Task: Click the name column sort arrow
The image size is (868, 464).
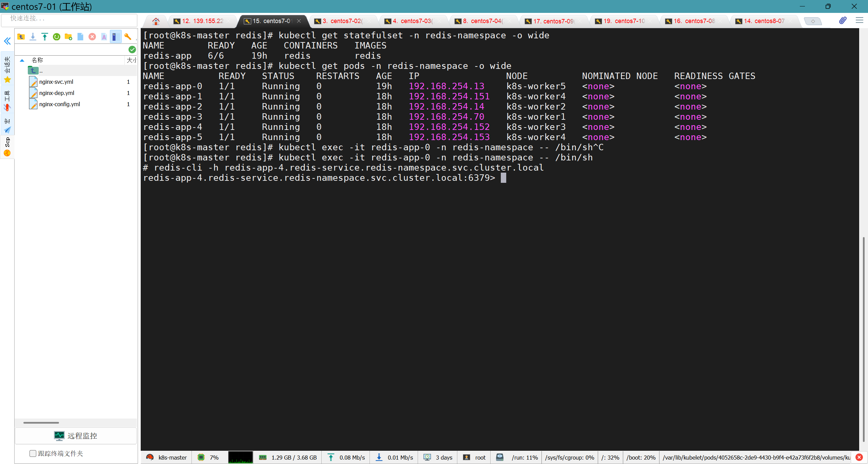Action: [22, 60]
